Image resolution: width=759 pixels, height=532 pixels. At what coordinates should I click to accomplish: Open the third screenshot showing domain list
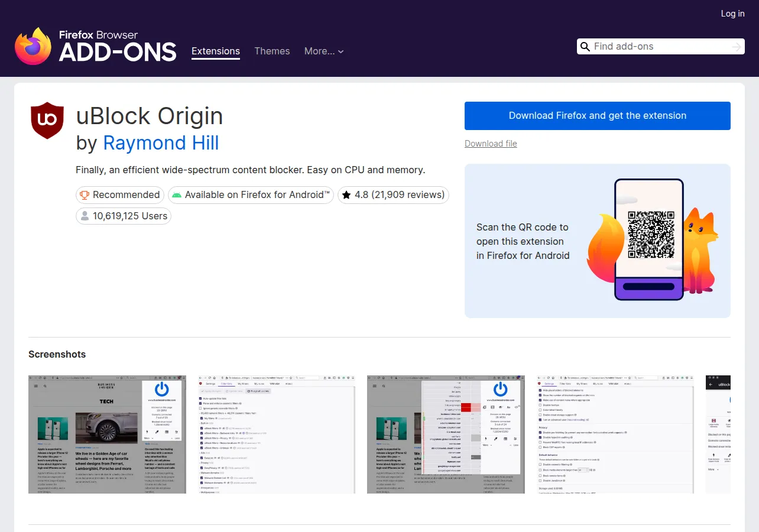click(446, 434)
